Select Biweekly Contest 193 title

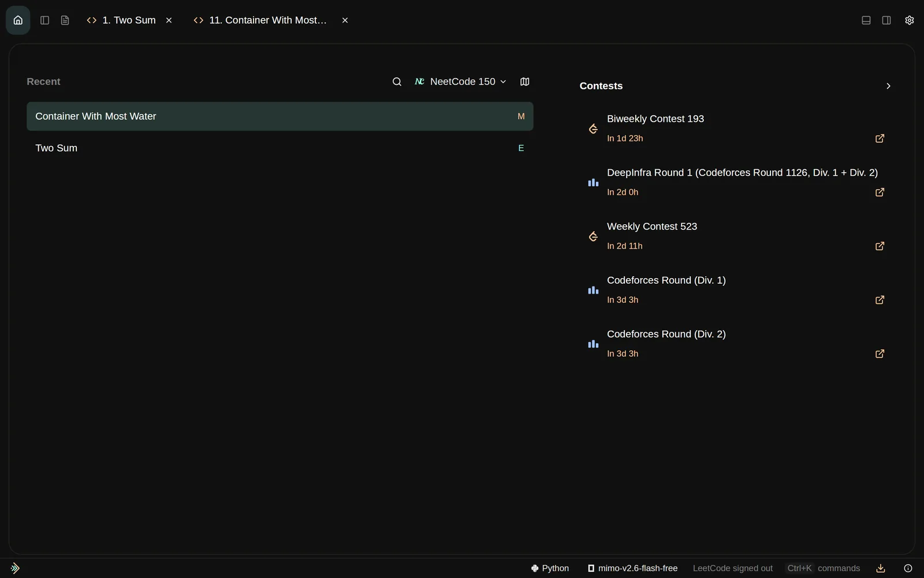(655, 118)
